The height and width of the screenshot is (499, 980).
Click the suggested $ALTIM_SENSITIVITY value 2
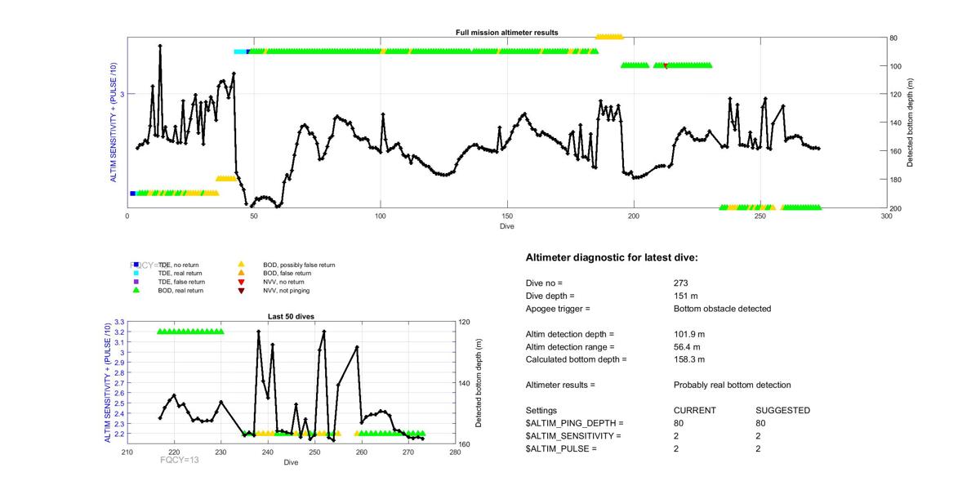coord(759,436)
